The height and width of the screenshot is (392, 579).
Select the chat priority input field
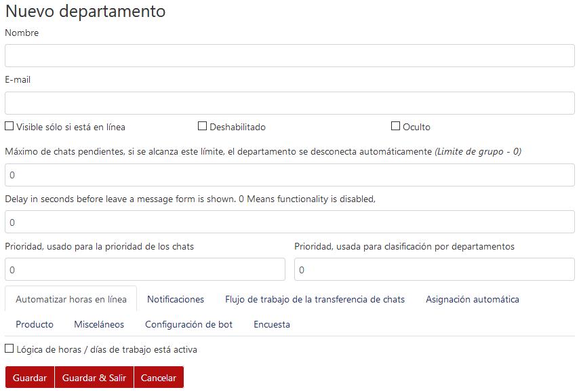tap(144, 270)
